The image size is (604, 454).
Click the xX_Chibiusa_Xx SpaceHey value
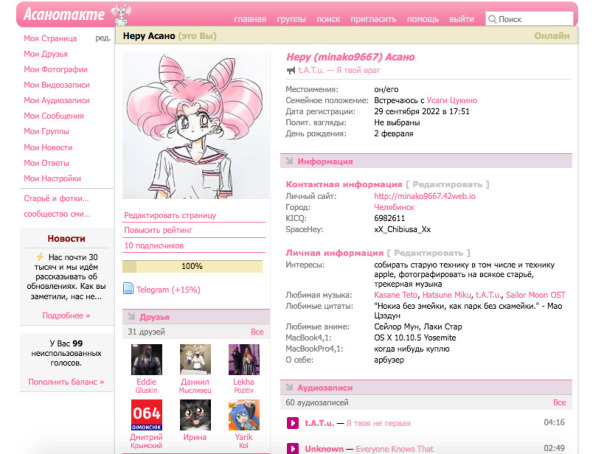pos(402,229)
